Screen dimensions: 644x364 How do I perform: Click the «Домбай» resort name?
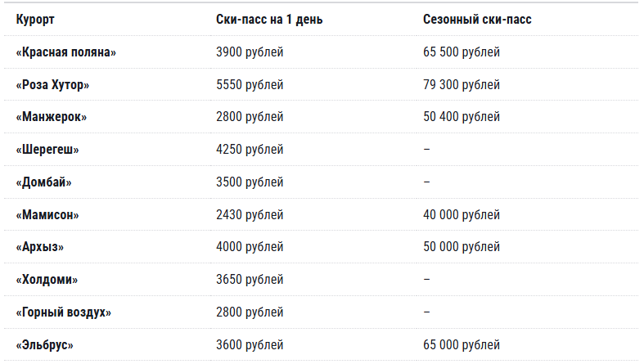pyautogui.click(x=44, y=182)
